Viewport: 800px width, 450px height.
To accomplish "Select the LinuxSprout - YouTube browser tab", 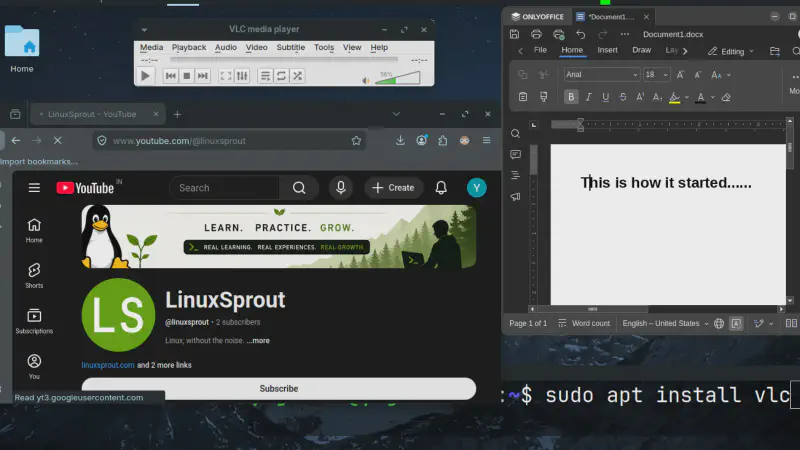I will [x=97, y=114].
